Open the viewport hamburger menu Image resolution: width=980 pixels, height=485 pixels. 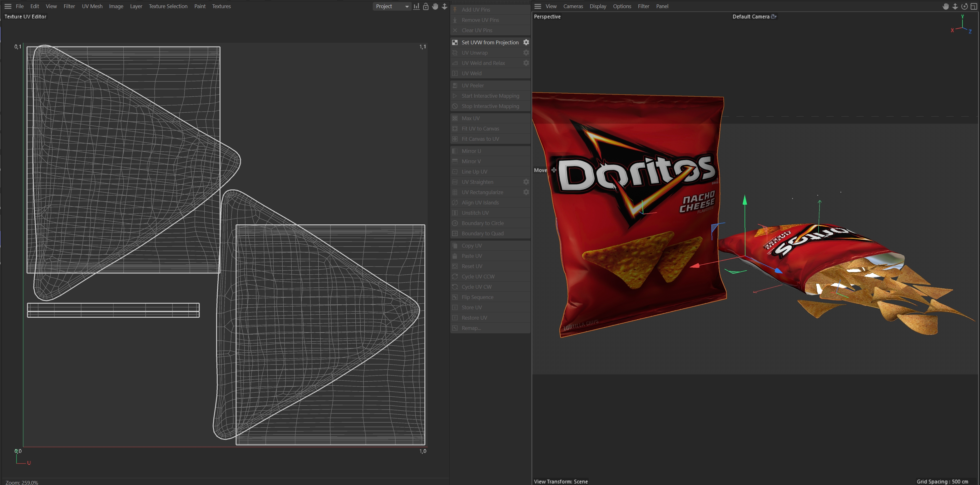click(537, 7)
